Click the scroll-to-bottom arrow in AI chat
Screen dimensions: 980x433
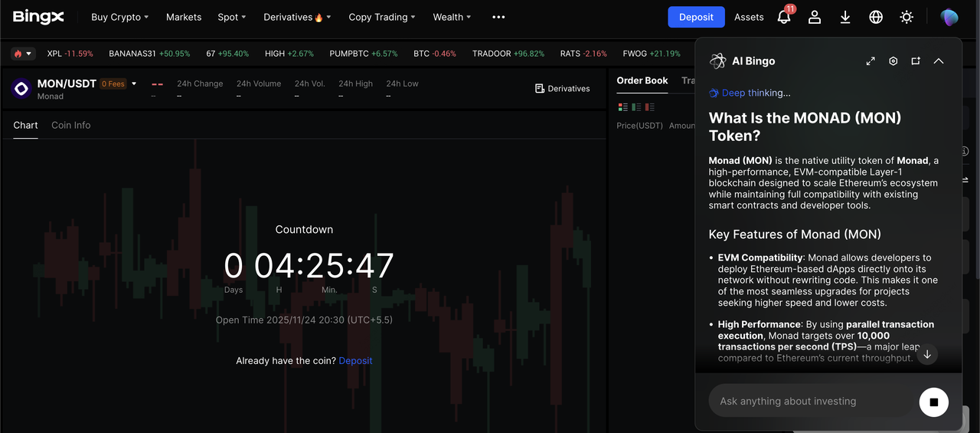pyautogui.click(x=927, y=354)
